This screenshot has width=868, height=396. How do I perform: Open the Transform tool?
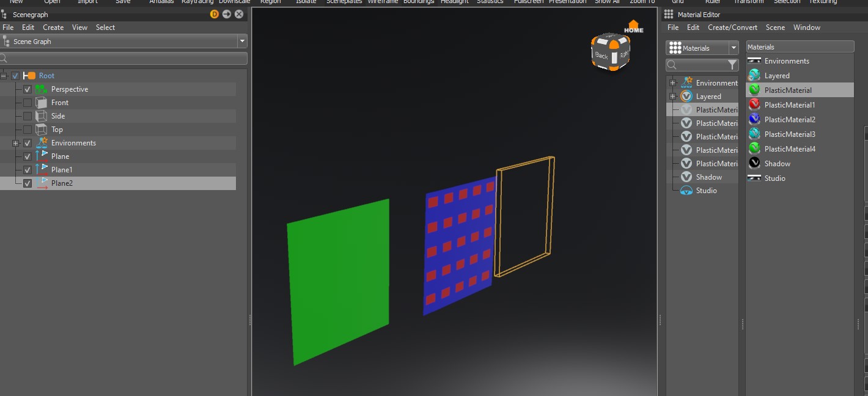749,2
